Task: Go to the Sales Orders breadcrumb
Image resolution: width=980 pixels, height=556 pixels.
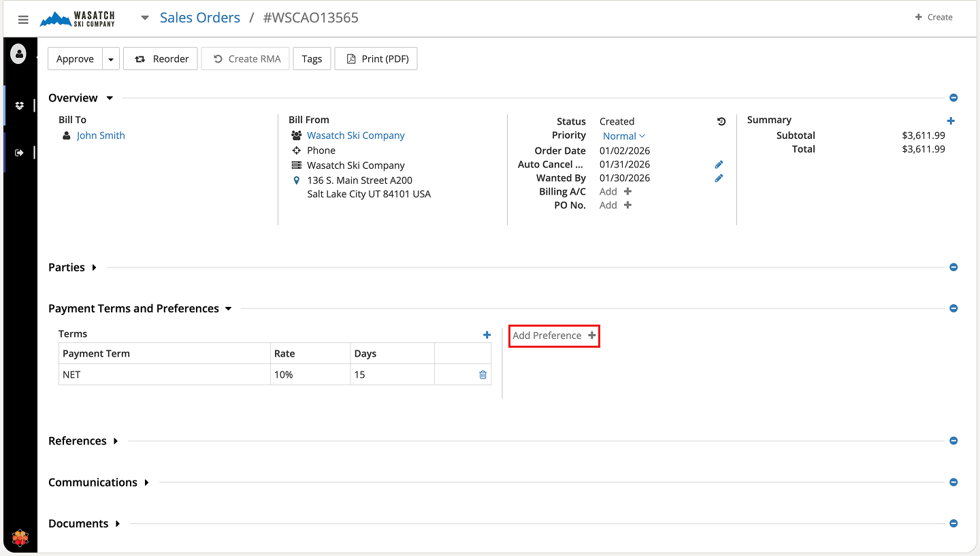Action: tap(199, 18)
